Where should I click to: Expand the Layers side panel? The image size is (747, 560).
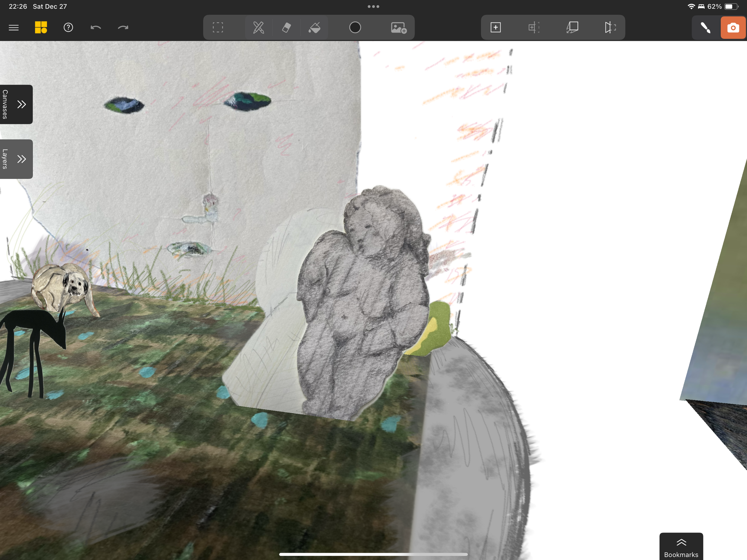tap(16, 159)
